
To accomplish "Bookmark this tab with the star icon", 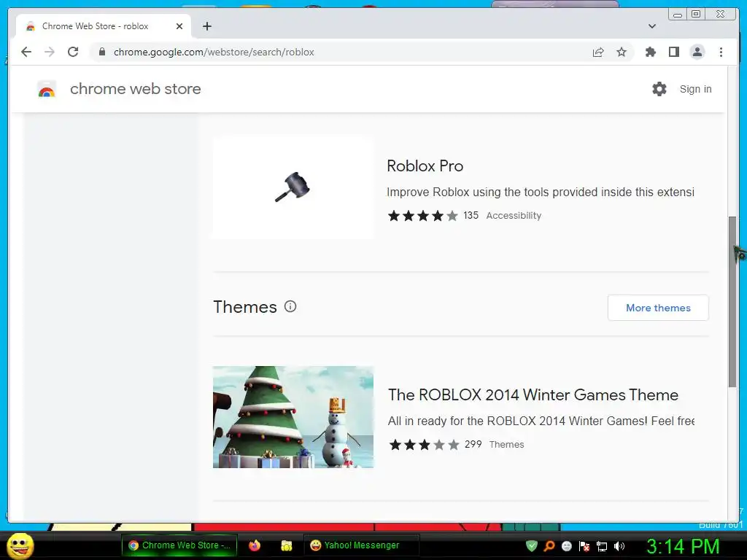I will pyautogui.click(x=622, y=52).
